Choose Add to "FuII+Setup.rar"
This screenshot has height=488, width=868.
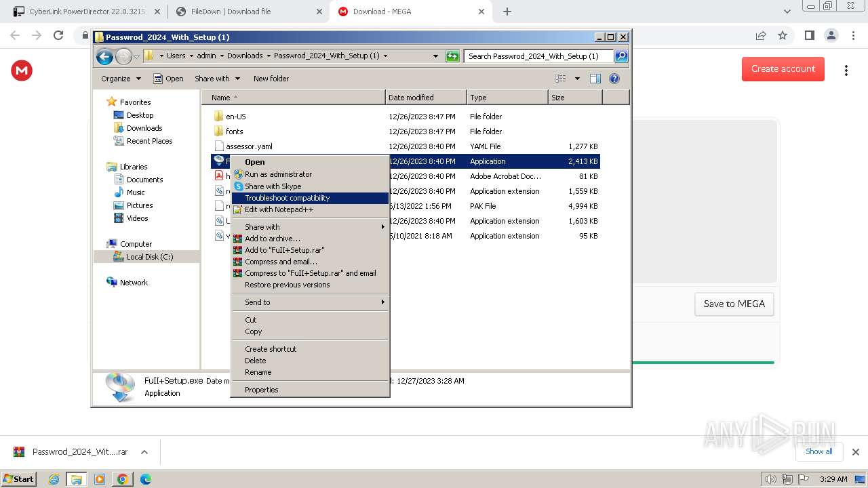click(310, 250)
